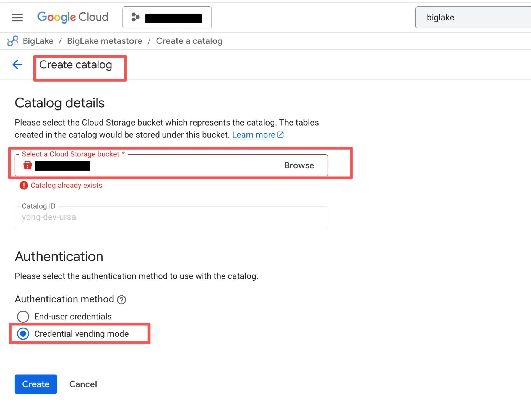The width and height of the screenshot is (531, 420).
Task: Click the Catalog details heading
Action: coord(59,103)
